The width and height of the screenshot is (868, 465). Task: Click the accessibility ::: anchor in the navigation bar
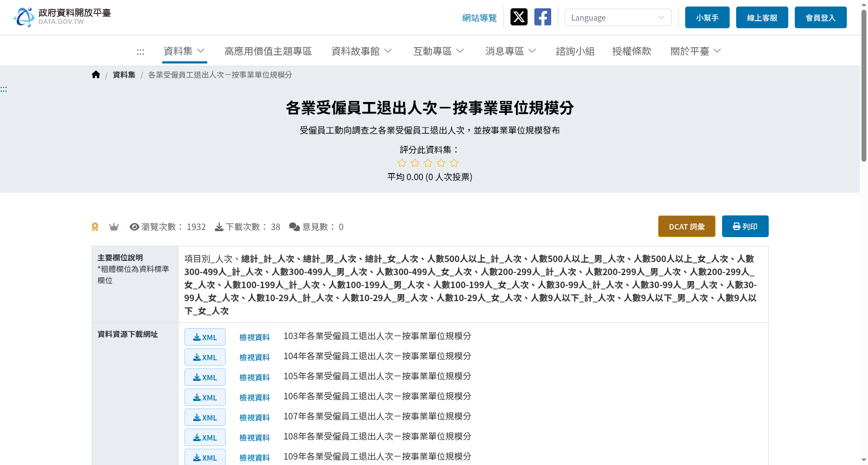tap(141, 52)
